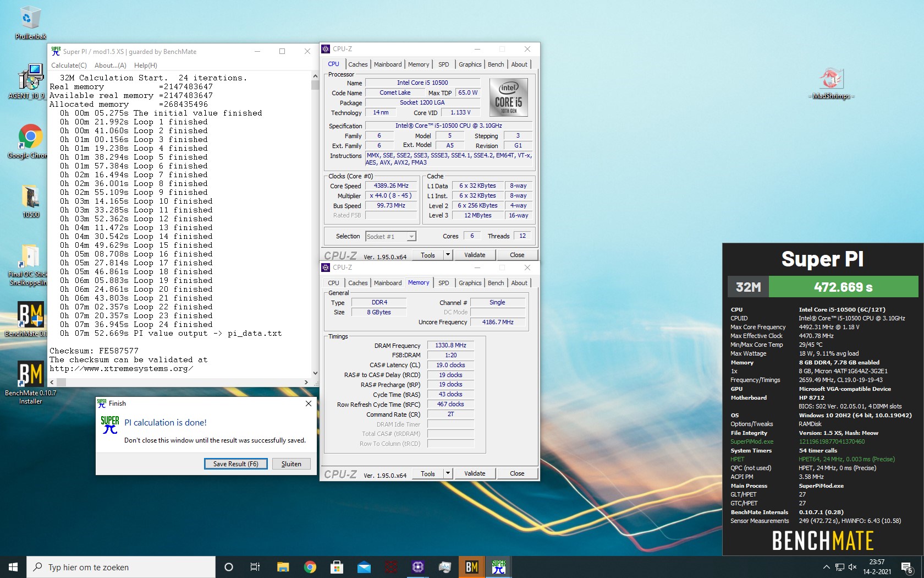Switch to Caches tab in upper CPU-Z
Image resolution: width=924 pixels, height=578 pixels.
click(358, 64)
